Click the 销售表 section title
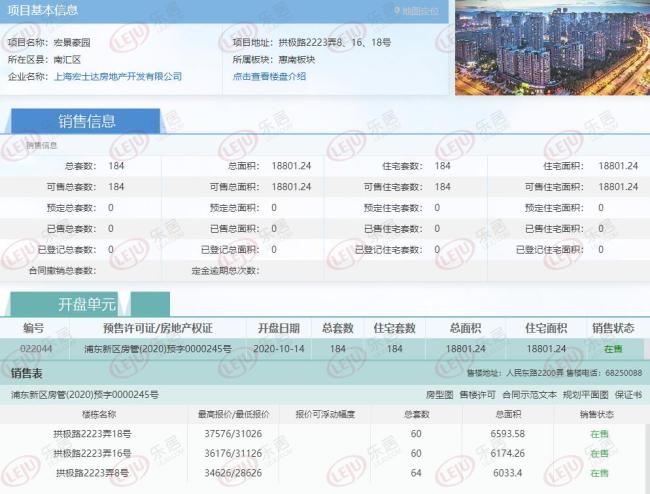 27,373
